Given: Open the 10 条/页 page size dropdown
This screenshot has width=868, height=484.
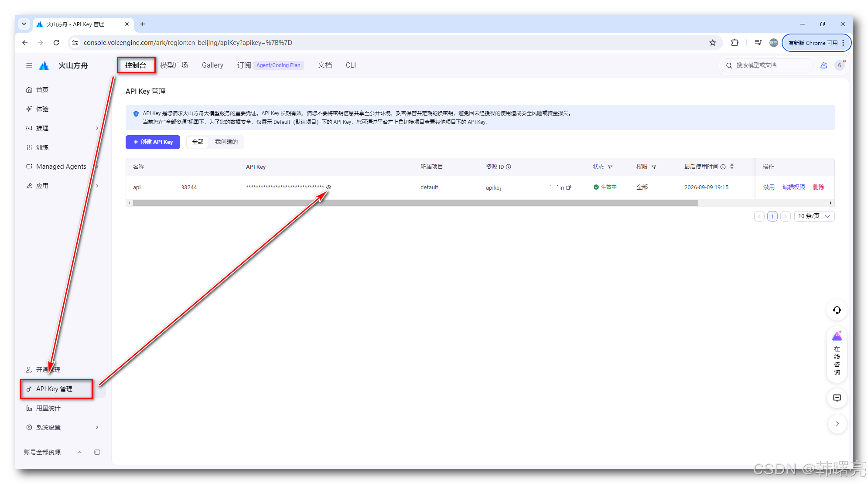Looking at the screenshot, I should tap(814, 216).
